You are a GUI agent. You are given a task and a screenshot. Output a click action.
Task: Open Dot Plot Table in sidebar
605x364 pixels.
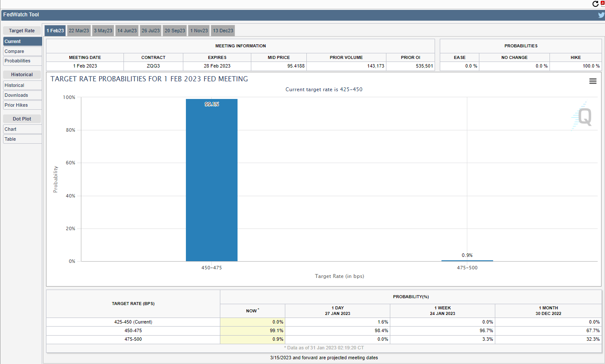click(x=22, y=139)
